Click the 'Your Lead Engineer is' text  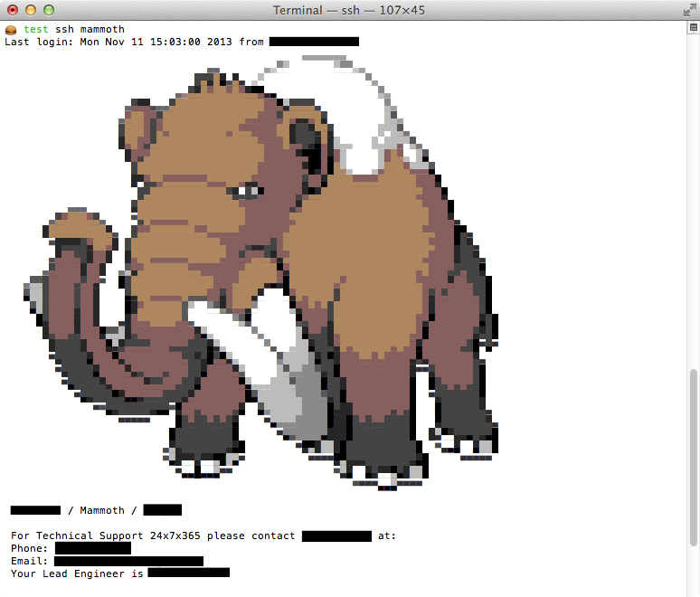[77, 573]
